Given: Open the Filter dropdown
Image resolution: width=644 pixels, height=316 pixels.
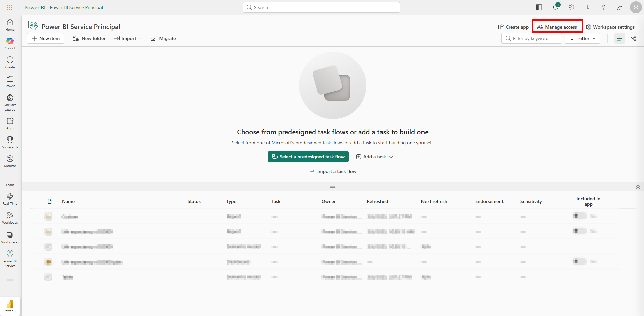Looking at the screenshot, I should coord(582,39).
